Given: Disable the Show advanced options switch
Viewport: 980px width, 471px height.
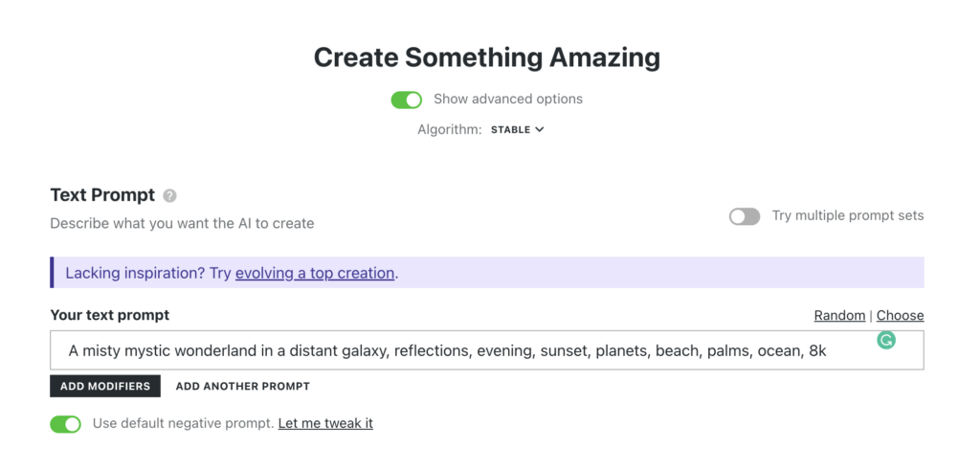Looking at the screenshot, I should (x=406, y=100).
